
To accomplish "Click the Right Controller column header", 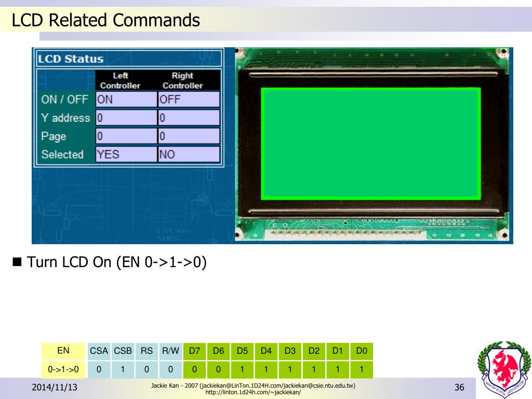I will click(x=182, y=81).
